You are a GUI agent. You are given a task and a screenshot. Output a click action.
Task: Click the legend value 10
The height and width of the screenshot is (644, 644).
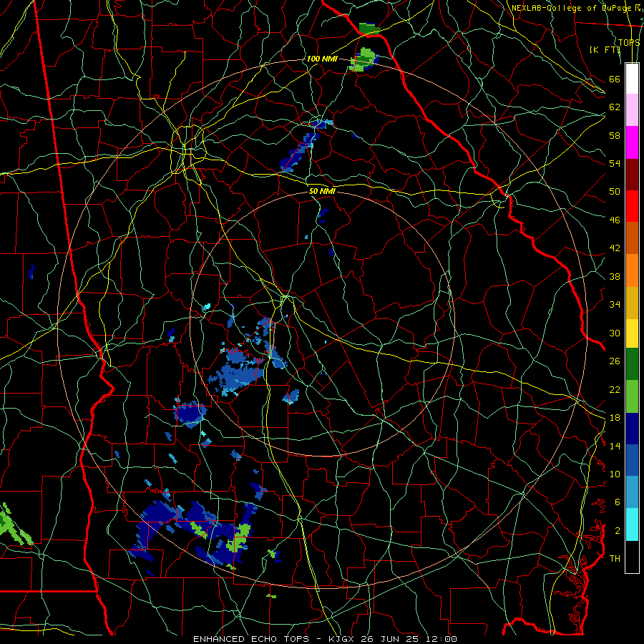click(615, 474)
